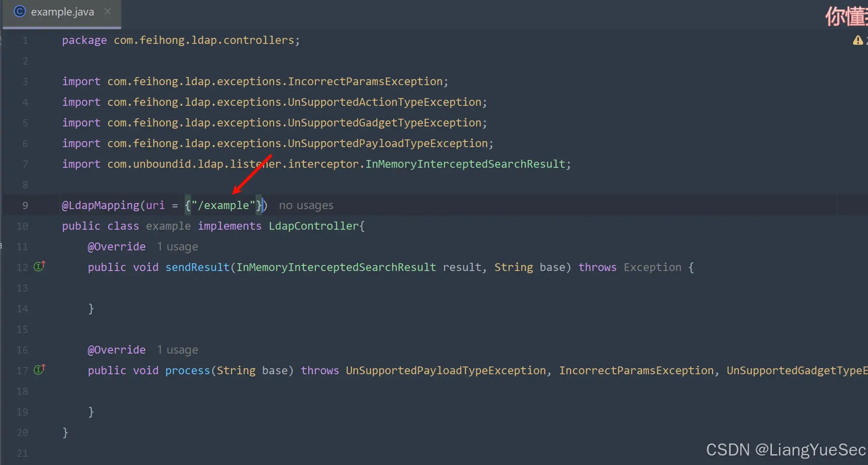Click the process method name

[x=187, y=371]
